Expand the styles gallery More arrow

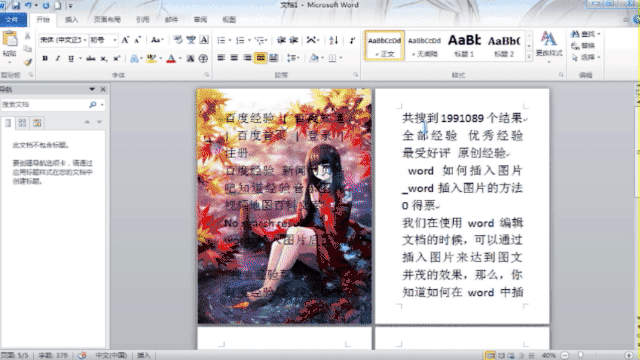(529, 58)
